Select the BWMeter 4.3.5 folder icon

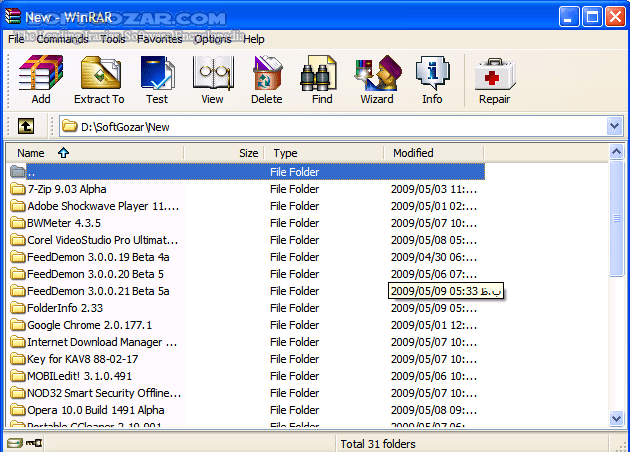(18, 223)
